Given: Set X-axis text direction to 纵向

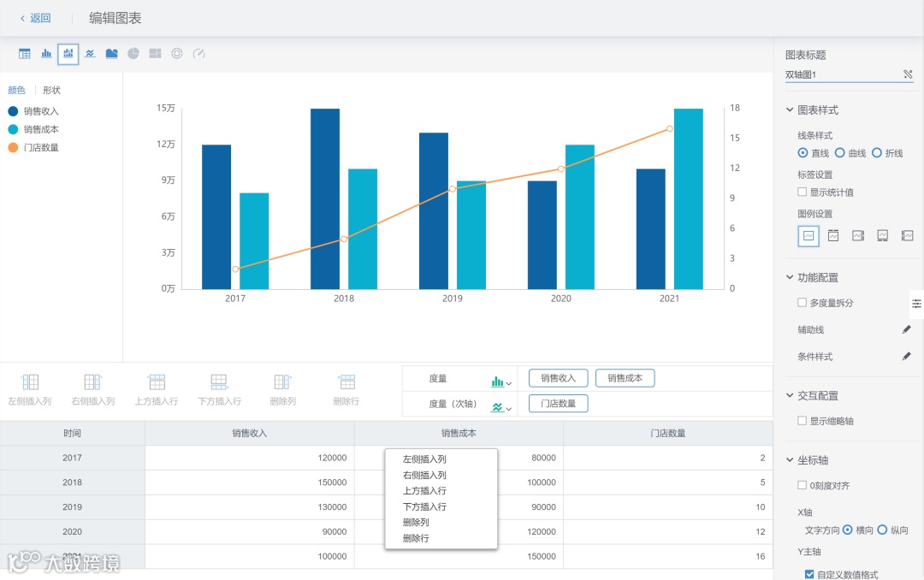Looking at the screenshot, I should click(882, 530).
